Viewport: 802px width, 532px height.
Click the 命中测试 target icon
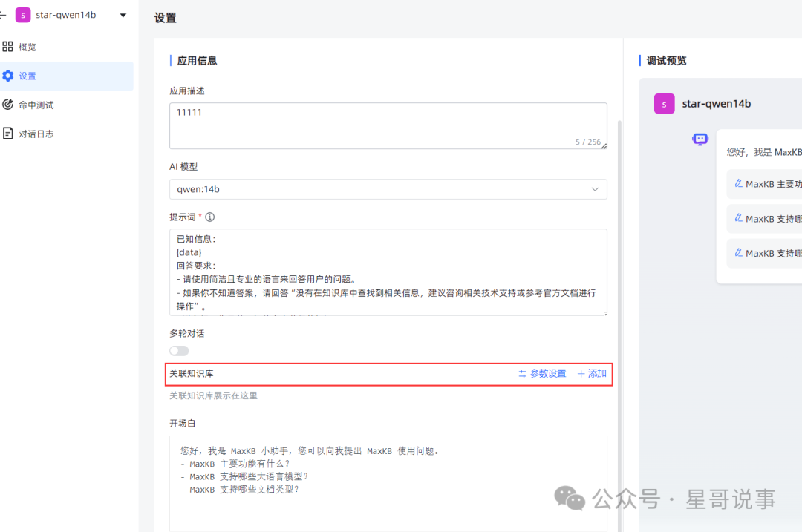[7, 105]
